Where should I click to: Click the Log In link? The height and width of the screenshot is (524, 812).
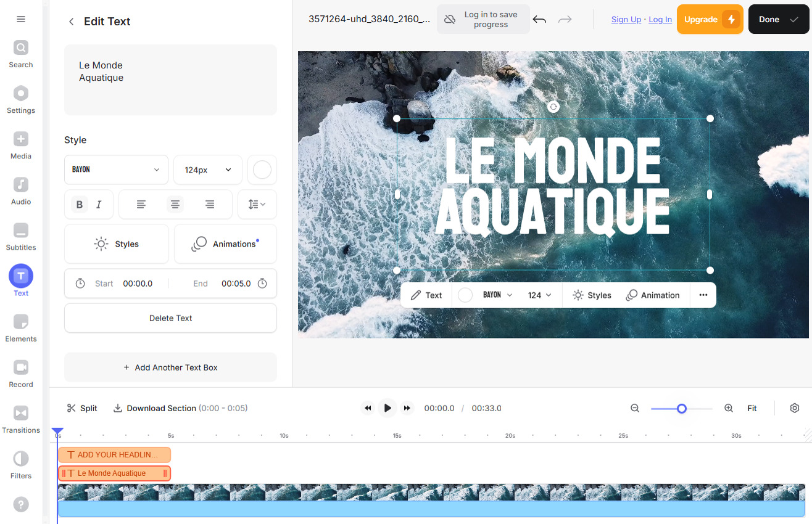660,19
